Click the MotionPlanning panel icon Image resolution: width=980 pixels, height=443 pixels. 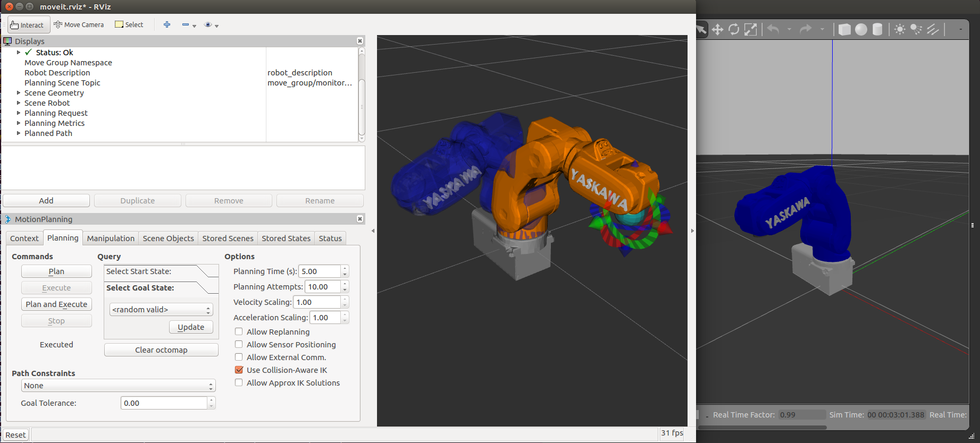point(7,219)
